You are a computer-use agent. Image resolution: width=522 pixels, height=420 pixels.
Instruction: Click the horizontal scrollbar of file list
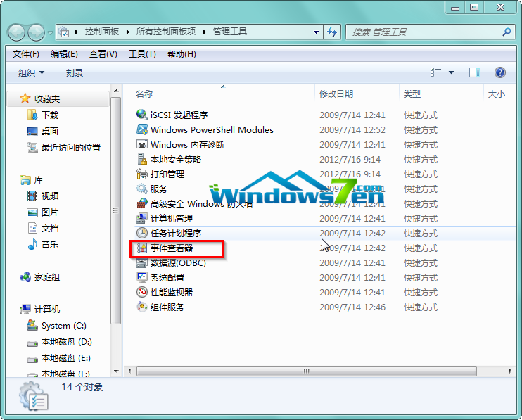(x=306, y=371)
